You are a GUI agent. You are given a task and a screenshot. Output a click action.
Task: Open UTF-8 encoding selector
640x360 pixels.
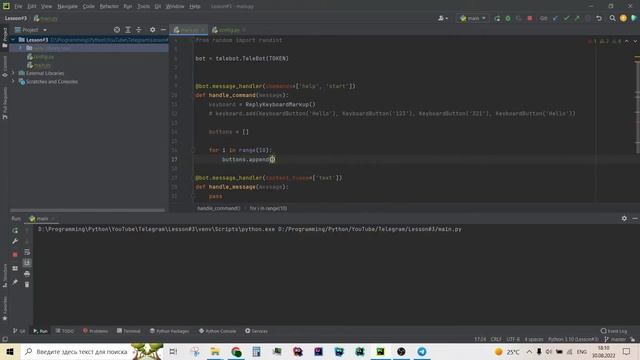point(513,339)
